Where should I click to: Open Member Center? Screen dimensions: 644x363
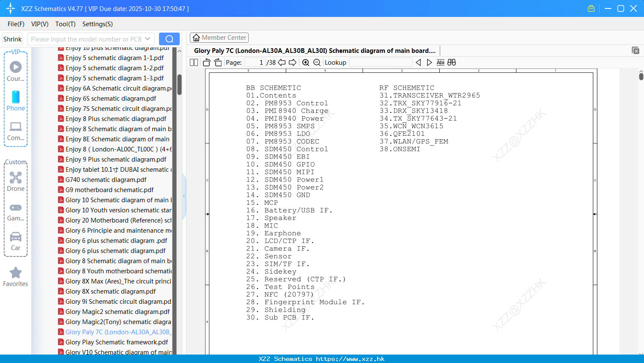pyautogui.click(x=219, y=38)
